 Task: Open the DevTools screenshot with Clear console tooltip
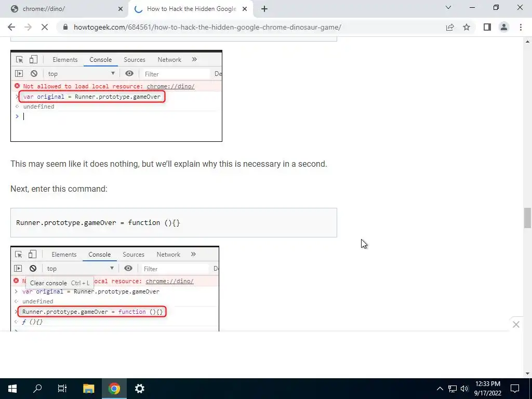pyautogui.click(x=115, y=289)
